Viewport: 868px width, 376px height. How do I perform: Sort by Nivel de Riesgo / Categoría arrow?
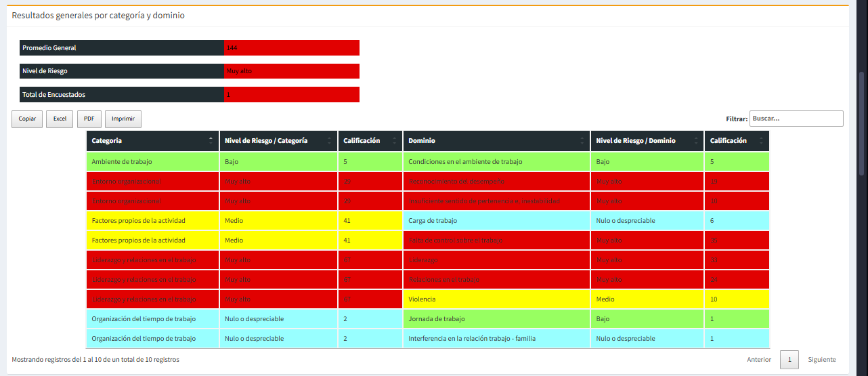329,141
